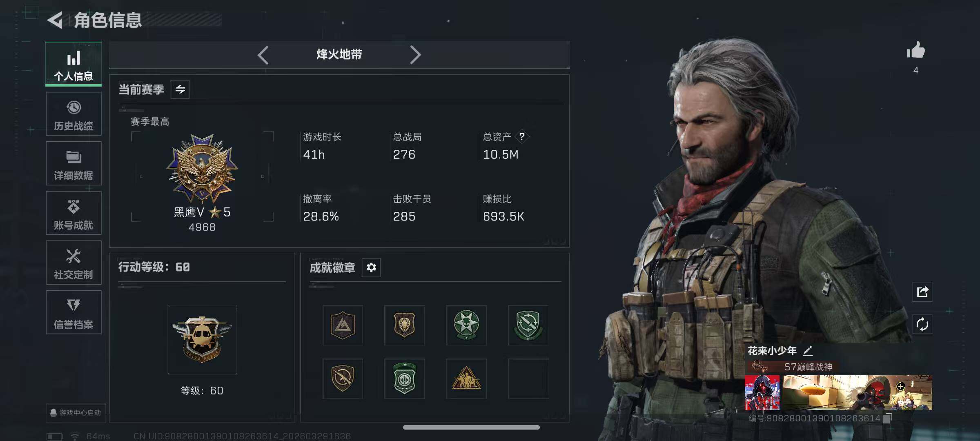Screen dimensions: 980x441
Task: Open achievement badge settings gear
Action: (x=371, y=267)
